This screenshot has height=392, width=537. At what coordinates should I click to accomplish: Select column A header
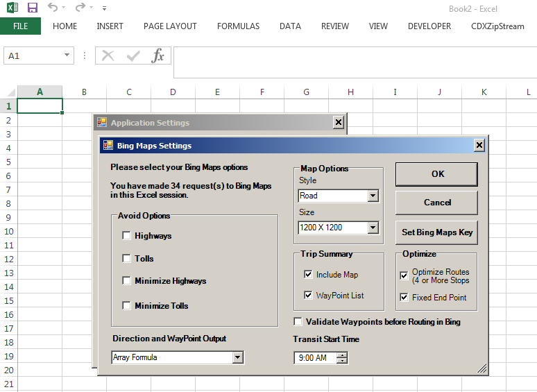(x=40, y=92)
